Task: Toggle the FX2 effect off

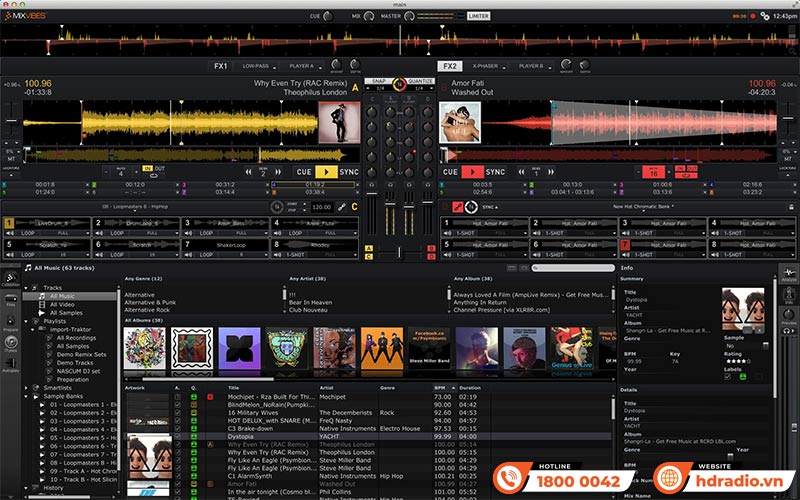Action: (x=449, y=66)
